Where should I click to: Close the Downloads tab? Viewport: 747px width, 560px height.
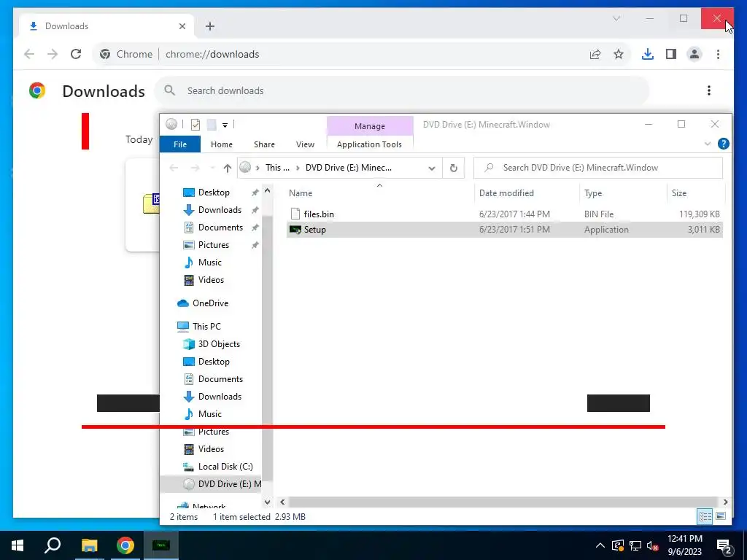(x=182, y=26)
